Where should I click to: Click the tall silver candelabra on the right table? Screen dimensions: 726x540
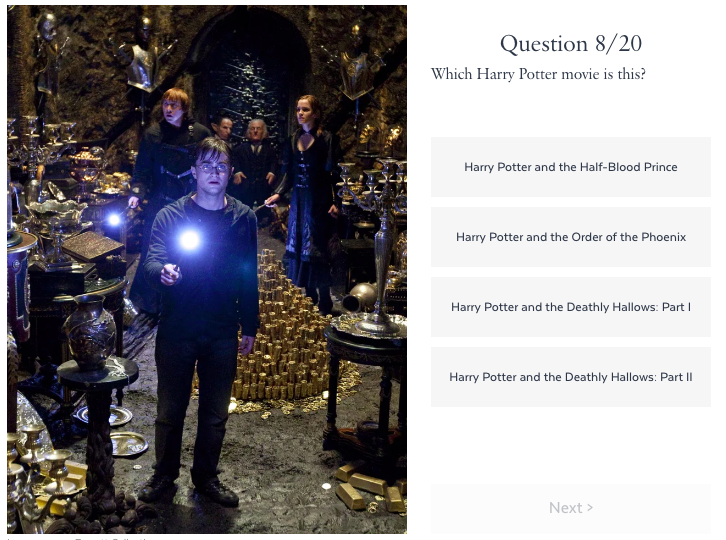coord(379,241)
